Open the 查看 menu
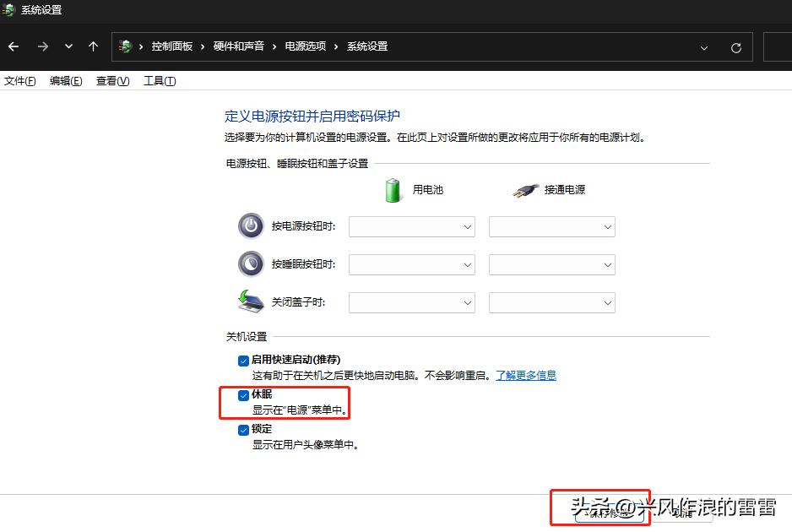The width and height of the screenshot is (792, 532). pos(112,81)
